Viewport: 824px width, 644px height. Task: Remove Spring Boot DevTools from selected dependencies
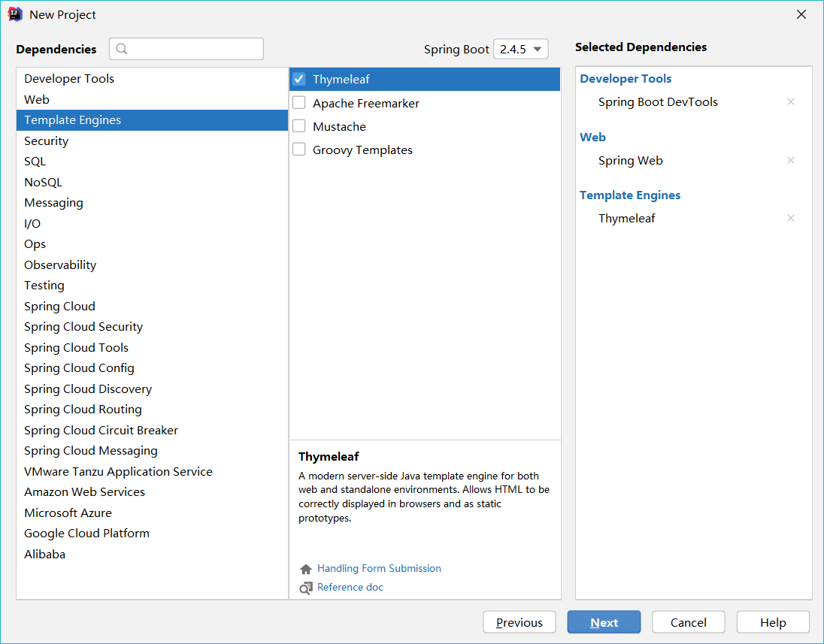[x=790, y=101]
